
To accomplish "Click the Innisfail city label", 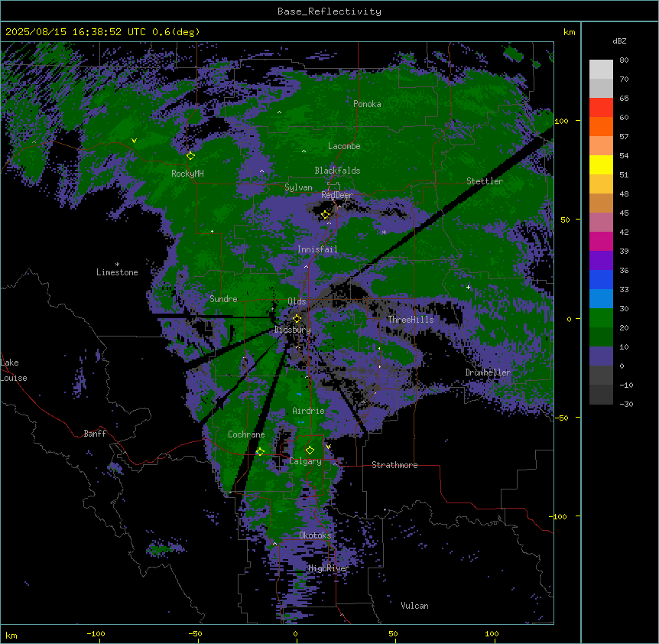I will click(317, 249).
